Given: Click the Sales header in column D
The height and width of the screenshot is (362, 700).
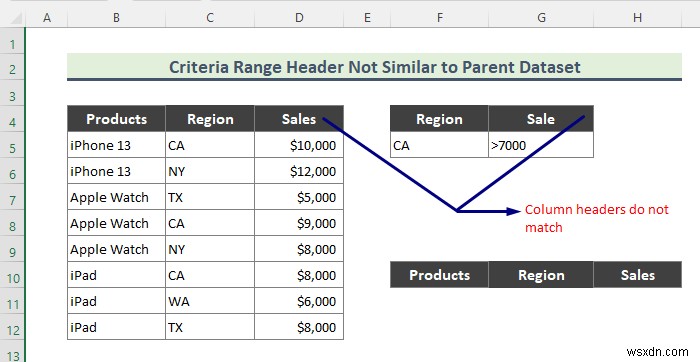Looking at the screenshot, I should [299, 119].
